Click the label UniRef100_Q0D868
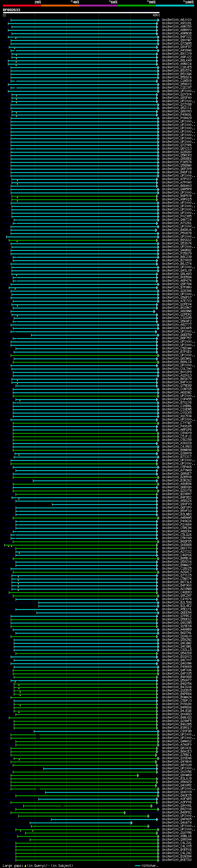 [x=177, y=545]
